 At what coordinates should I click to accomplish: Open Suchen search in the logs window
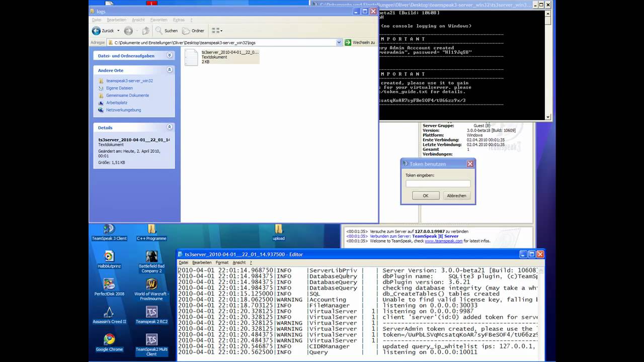point(167,31)
